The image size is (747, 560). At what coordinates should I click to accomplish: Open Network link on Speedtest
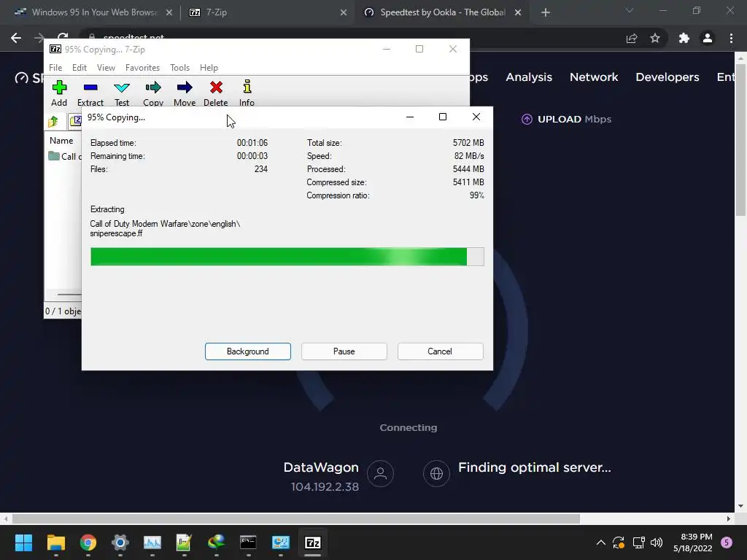[594, 77]
